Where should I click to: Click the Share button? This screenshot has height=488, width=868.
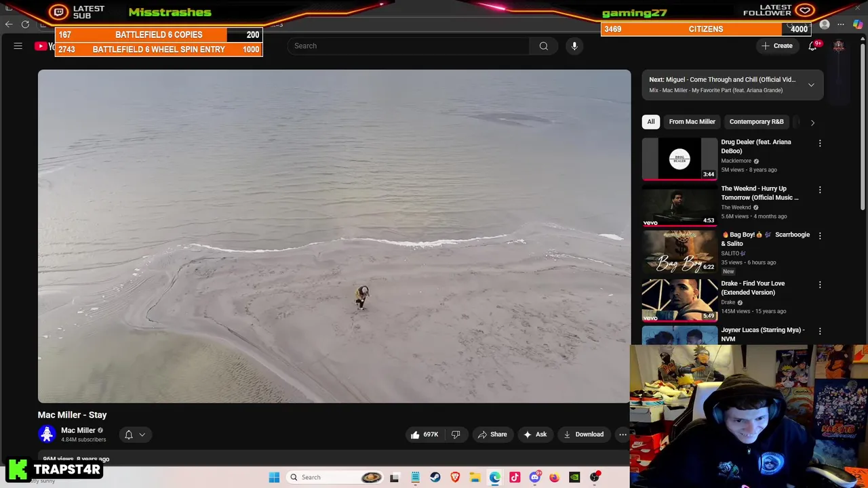pyautogui.click(x=492, y=434)
